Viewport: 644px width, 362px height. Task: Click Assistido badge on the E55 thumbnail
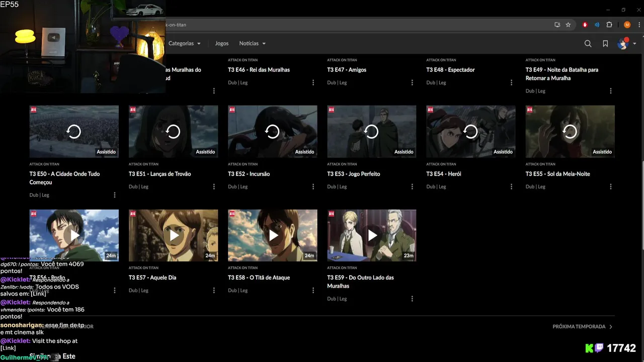click(602, 152)
